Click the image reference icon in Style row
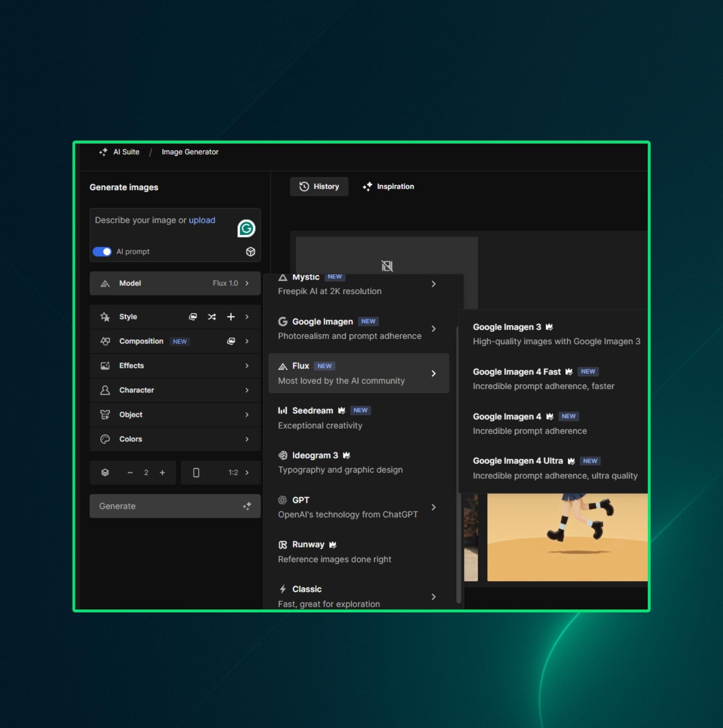 193,317
